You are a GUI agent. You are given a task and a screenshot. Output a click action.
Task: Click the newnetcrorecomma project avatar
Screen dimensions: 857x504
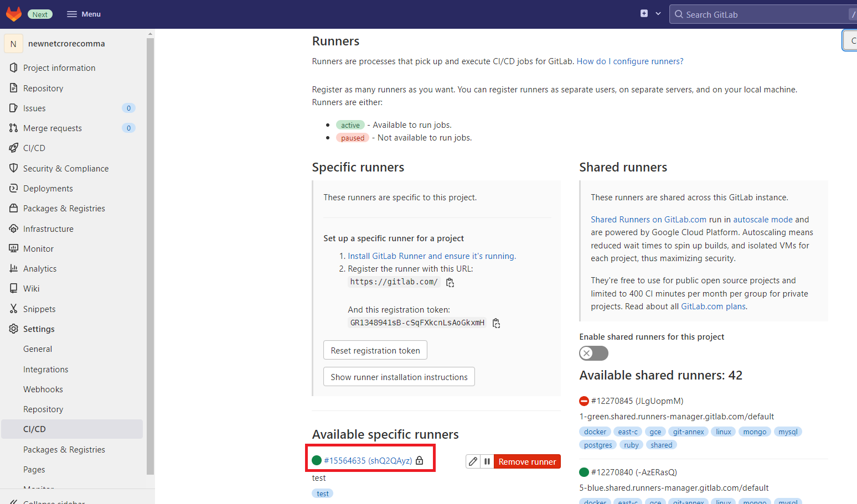pos(13,44)
